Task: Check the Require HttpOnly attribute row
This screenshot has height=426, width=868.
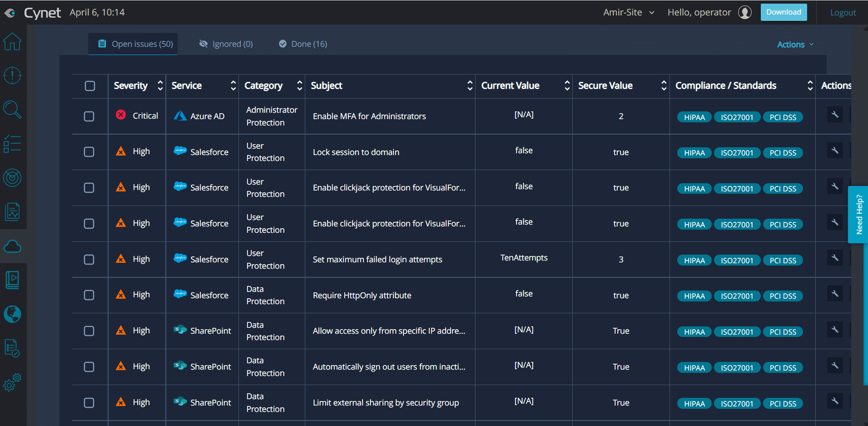Action: pos(89,295)
